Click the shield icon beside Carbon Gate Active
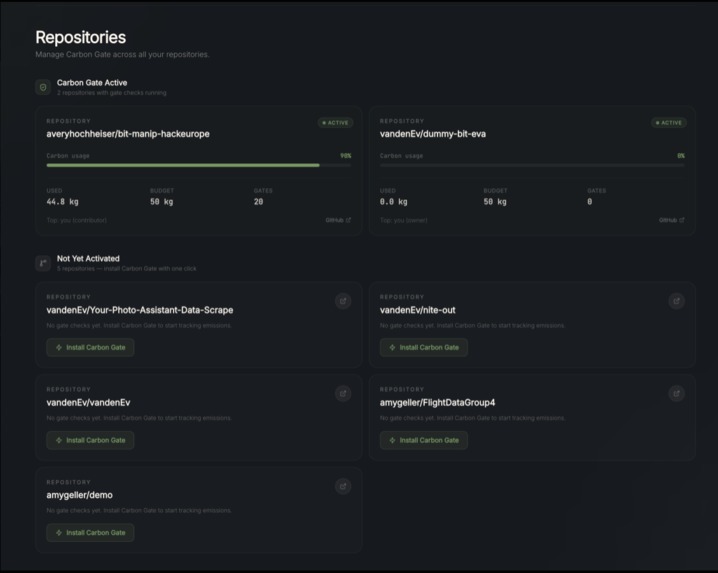The image size is (718, 573). coord(43,87)
